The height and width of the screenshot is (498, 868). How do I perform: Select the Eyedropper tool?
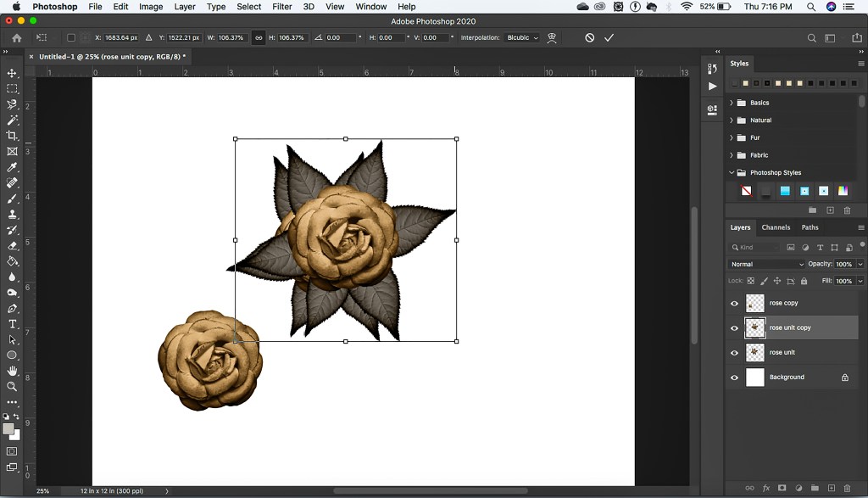[x=12, y=167]
